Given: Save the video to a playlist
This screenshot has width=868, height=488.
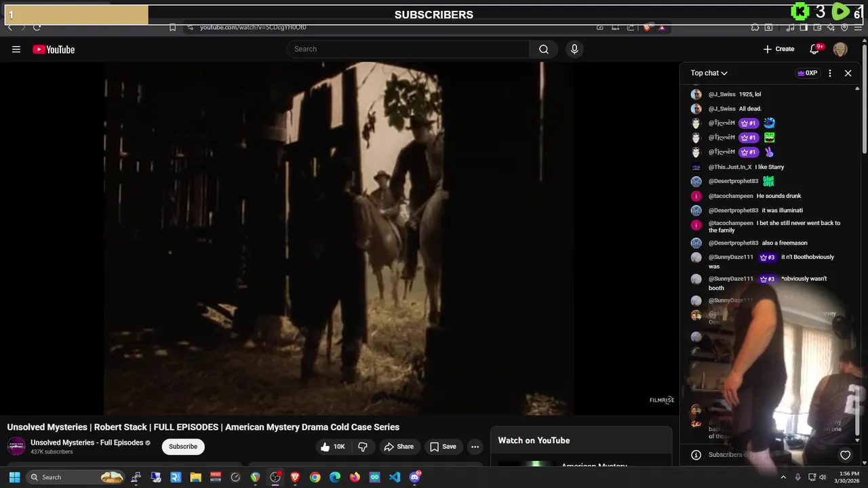Looking at the screenshot, I should pyautogui.click(x=443, y=447).
